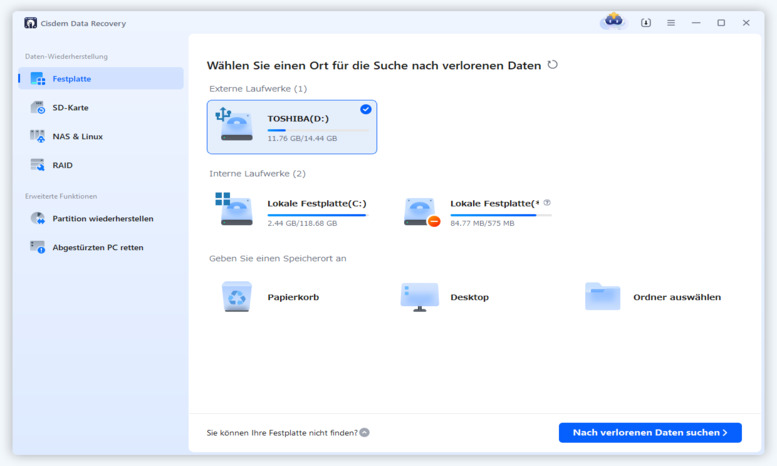The image size is (777, 466).
Task: Open the cloud upgrade mascot icon
Action: pyautogui.click(x=612, y=21)
